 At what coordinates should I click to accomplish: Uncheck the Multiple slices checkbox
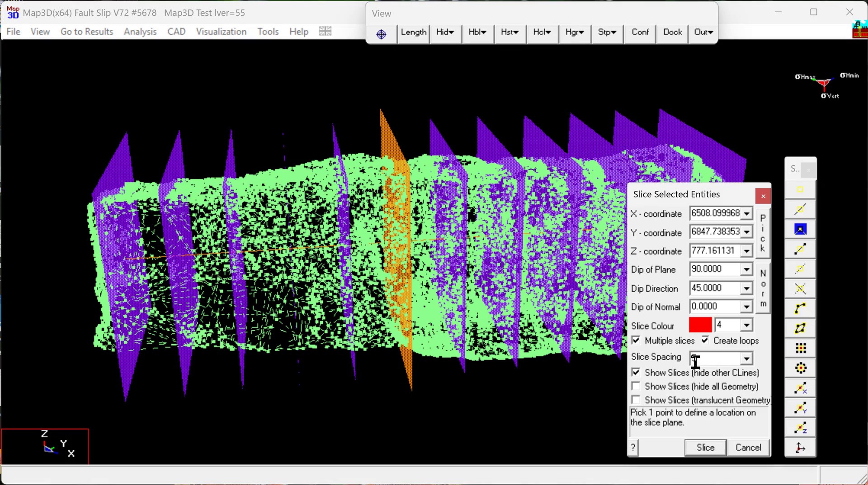coord(636,340)
